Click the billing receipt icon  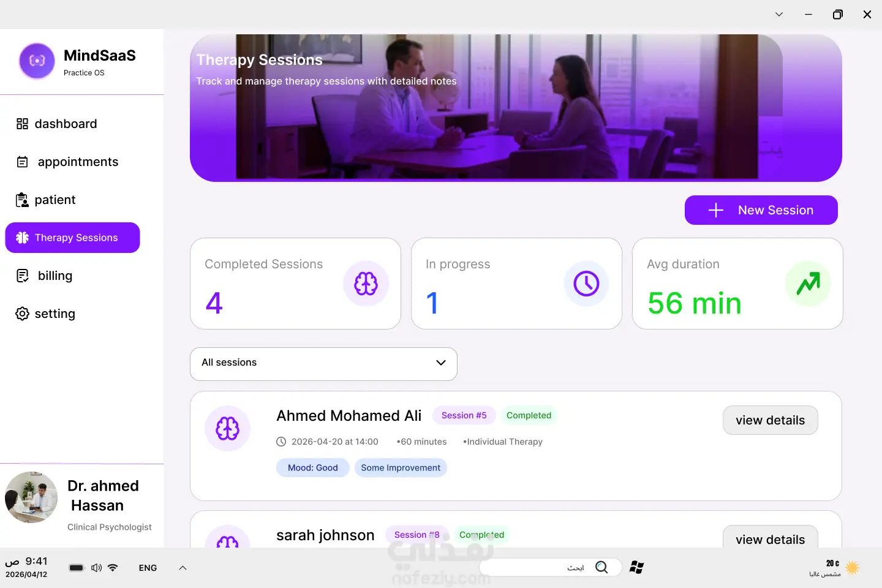23,276
